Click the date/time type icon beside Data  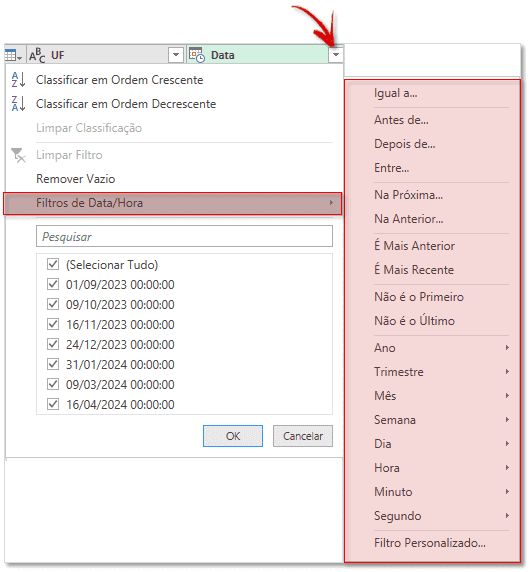pyautogui.click(x=197, y=55)
